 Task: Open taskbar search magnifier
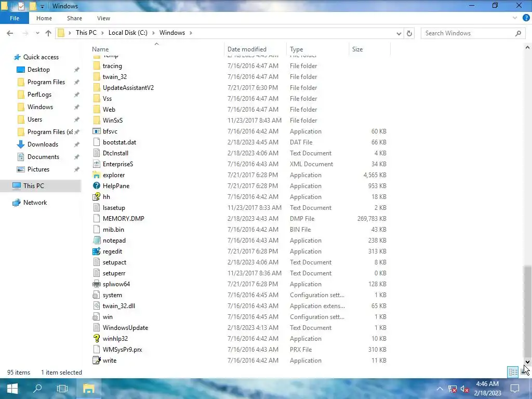37,389
